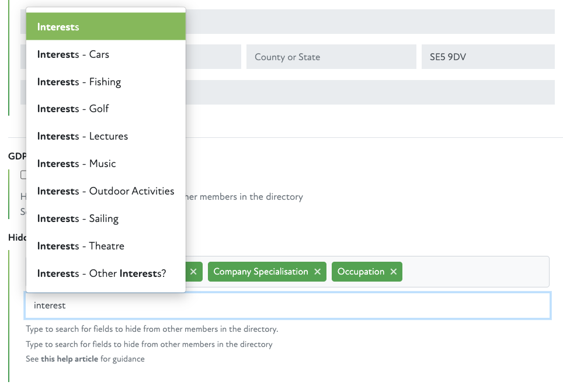Select Interests - Golf in the dropdown
Viewport: 563px width, 392px height.
(105, 109)
